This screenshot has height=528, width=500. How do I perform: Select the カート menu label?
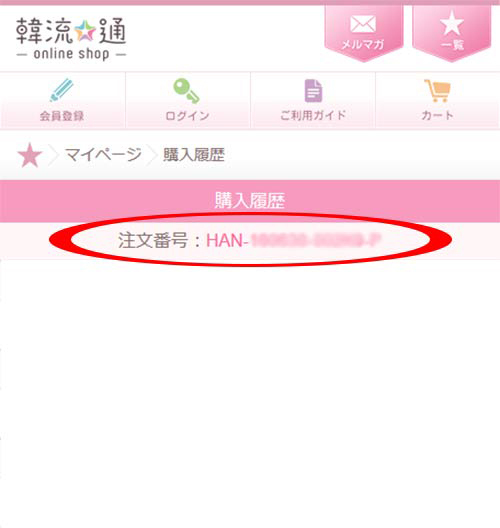coord(437,116)
